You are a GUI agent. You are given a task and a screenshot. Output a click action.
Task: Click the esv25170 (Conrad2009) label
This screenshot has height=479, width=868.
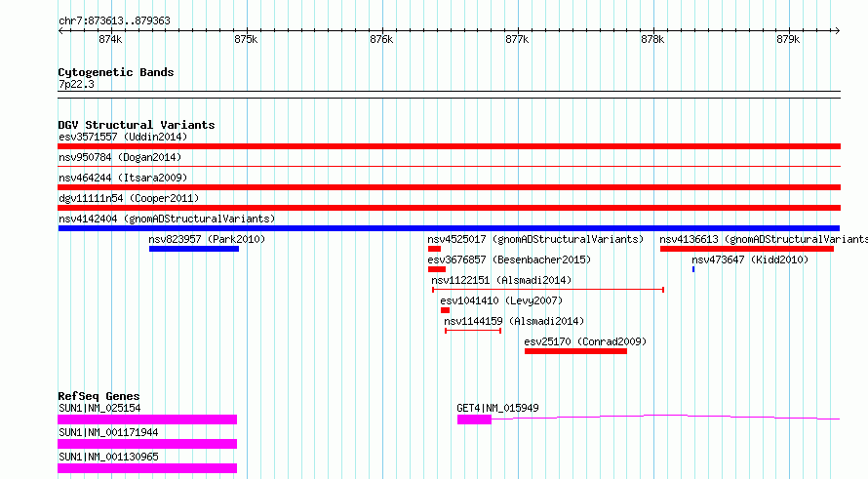coord(586,341)
